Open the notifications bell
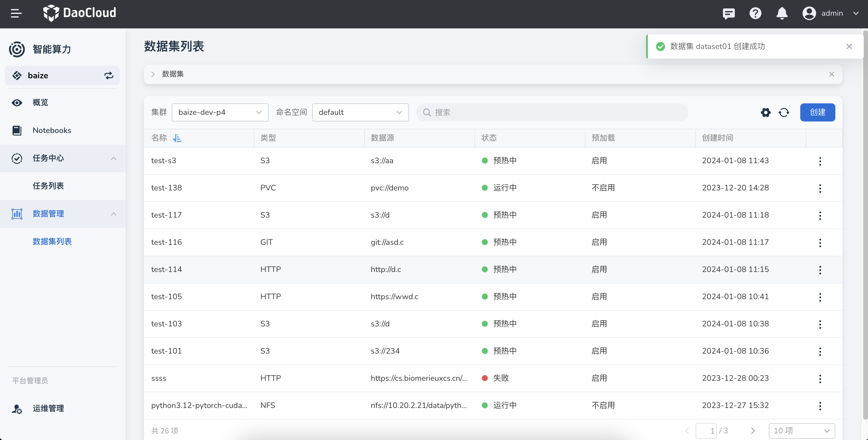 (x=782, y=14)
